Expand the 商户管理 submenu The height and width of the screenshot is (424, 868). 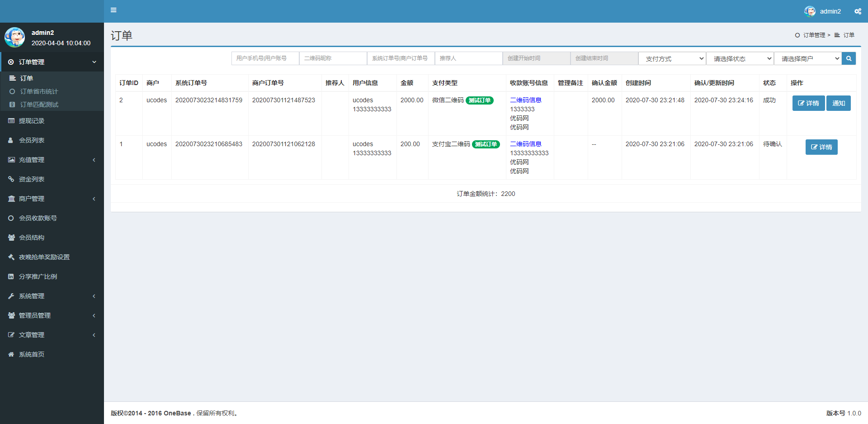click(32, 198)
